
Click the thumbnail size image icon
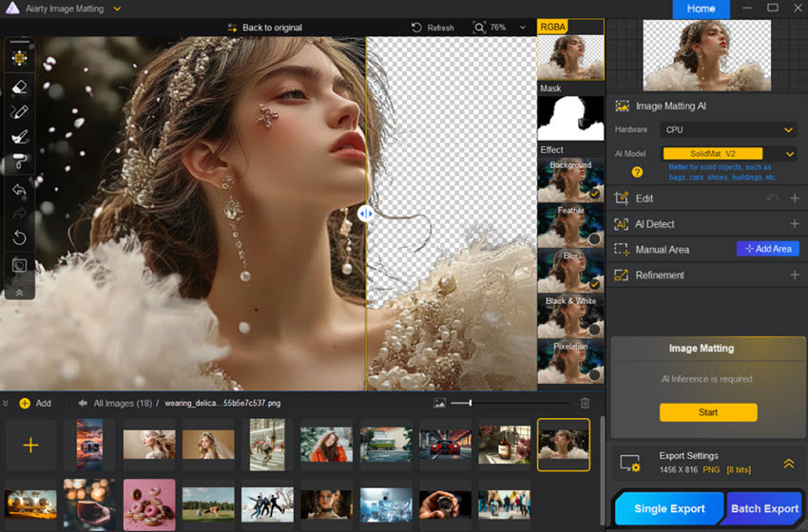coord(439,403)
